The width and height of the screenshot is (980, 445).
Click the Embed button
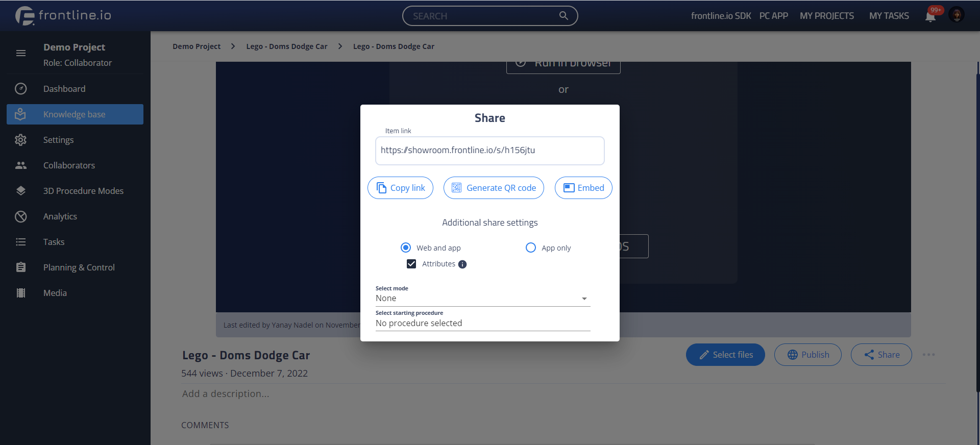(x=583, y=188)
